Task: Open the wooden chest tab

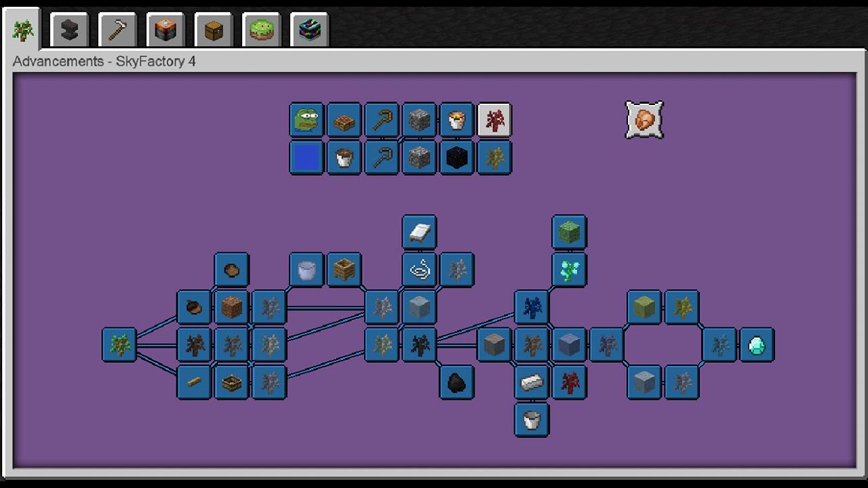Action: (214, 29)
